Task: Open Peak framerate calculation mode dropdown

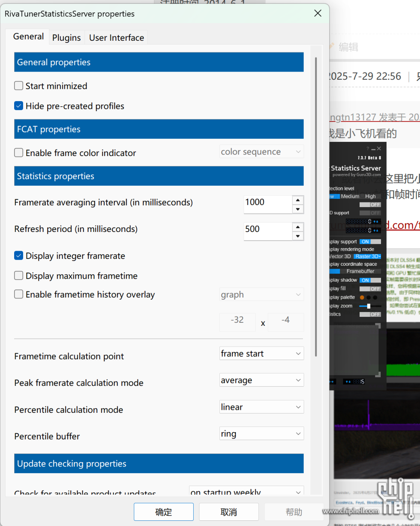Action: (261, 380)
